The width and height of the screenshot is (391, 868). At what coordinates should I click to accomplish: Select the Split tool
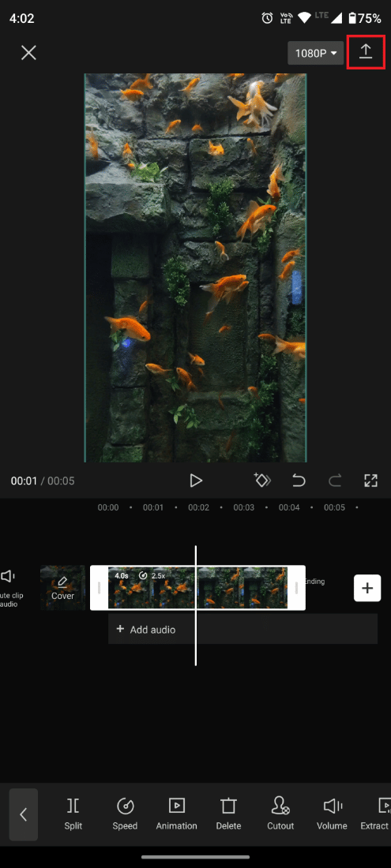tap(73, 814)
